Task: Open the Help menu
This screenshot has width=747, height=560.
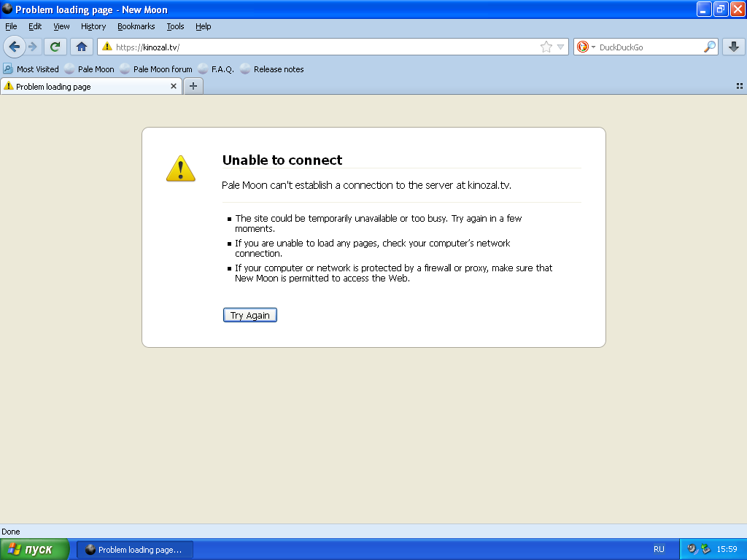Action: [x=204, y=26]
